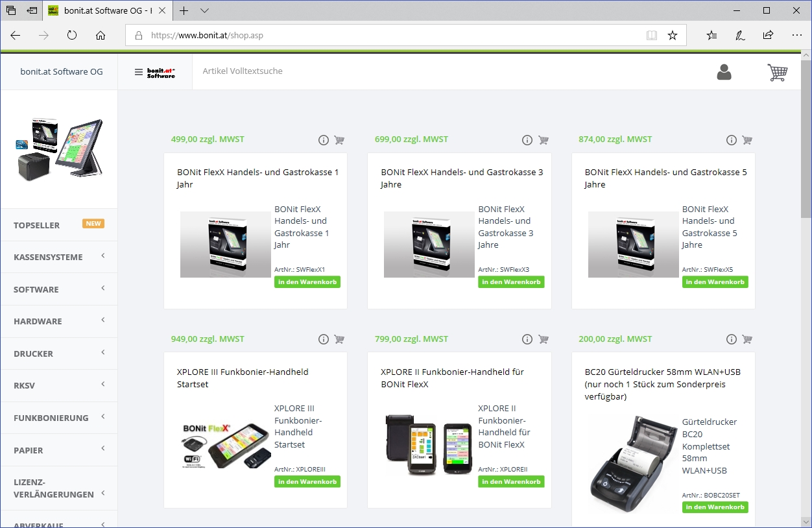Open the FlexX 1 Jahr software box image

tap(226, 245)
